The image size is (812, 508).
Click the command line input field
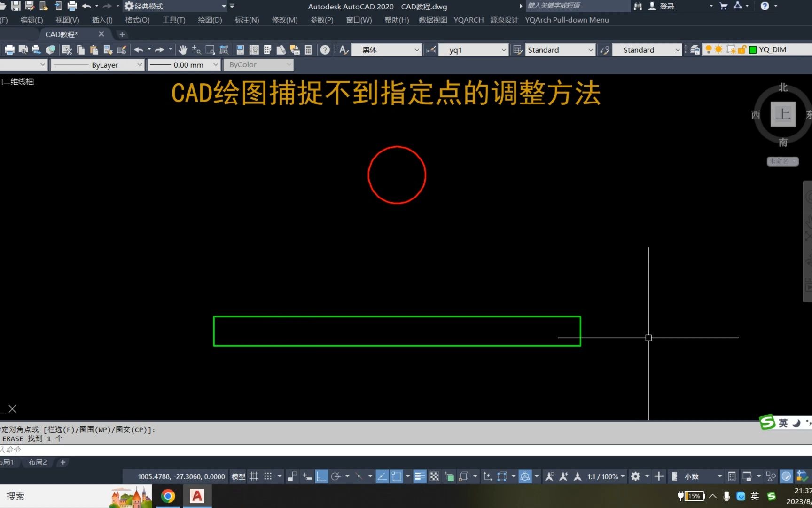coord(406,450)
